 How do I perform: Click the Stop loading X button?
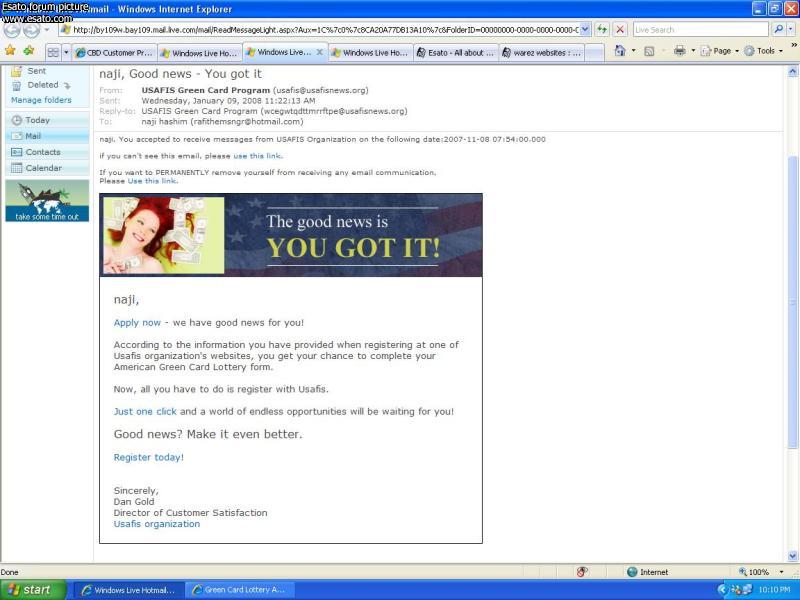pyautogui.click(x=620, y=30)
